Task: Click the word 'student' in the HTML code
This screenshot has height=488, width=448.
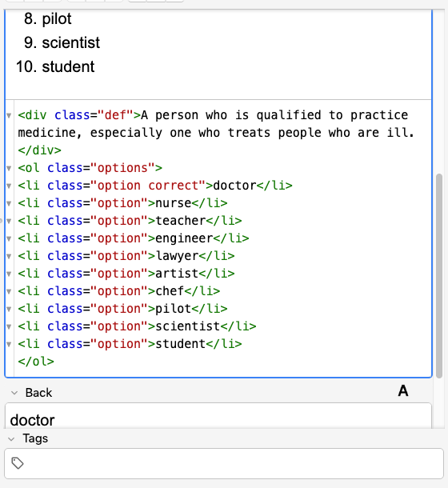Action: [x=181, y=344]
